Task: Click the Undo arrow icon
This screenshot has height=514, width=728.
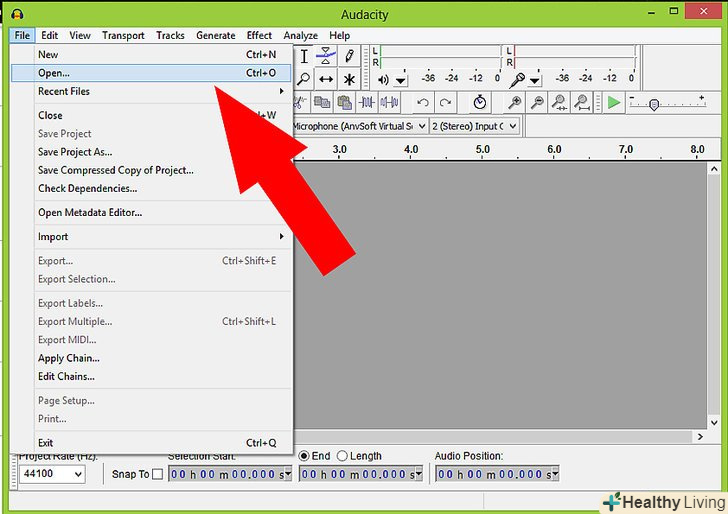Action: tap(423, 102)
